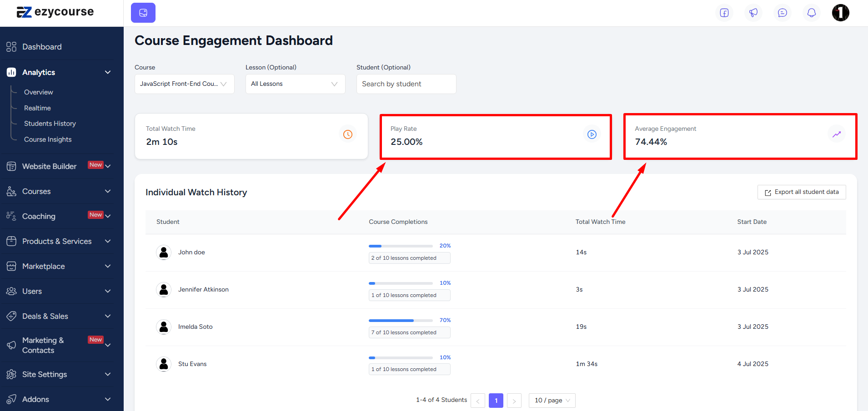
Task: Open Course Insights submenu item
Action: click(48, 139)
